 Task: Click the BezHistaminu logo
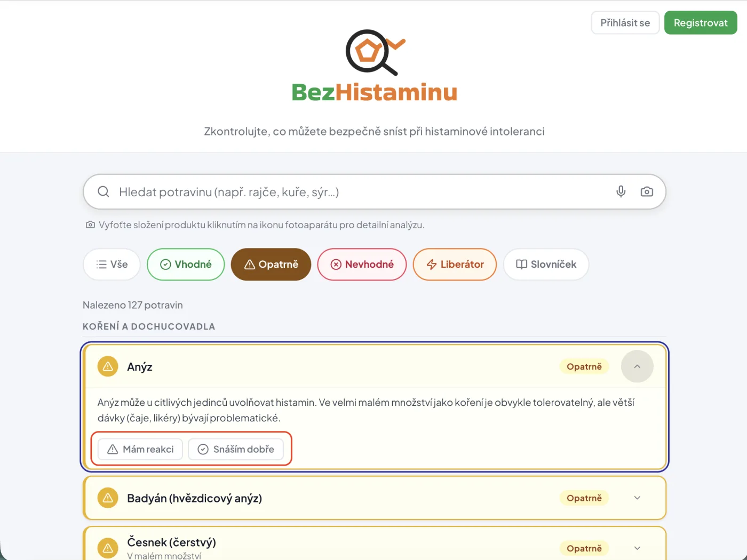point(375,66)
